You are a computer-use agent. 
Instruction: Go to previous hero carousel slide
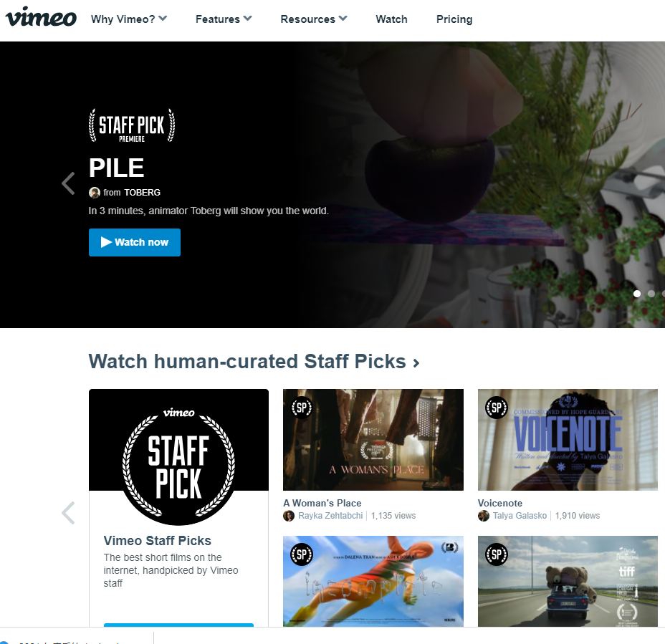point(68,183)
